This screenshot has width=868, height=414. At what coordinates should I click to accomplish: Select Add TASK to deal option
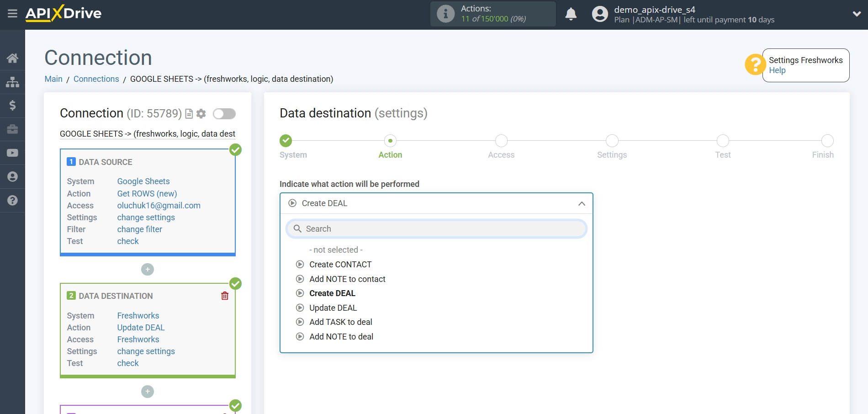(341, 322)
